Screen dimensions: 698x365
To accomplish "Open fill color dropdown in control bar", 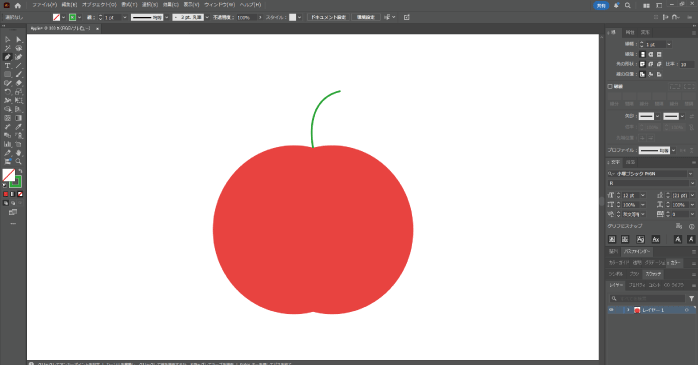I will pos(64,17).
